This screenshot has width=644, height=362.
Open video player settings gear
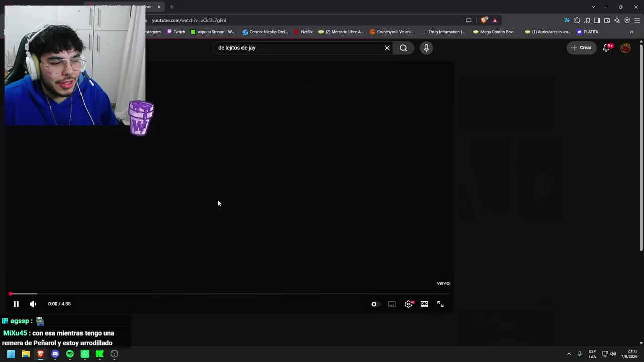click(408, 304)
